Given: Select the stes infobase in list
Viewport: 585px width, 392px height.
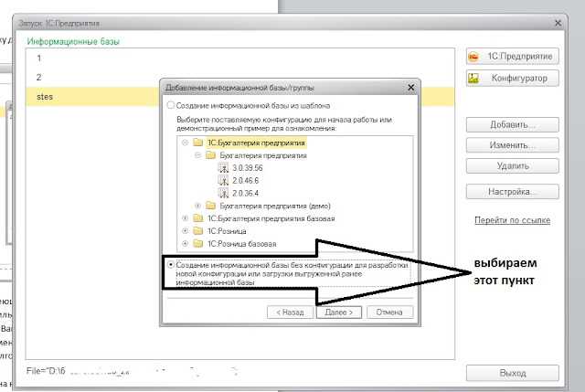Looking at the screenshot, I should [x=92, y=97].
